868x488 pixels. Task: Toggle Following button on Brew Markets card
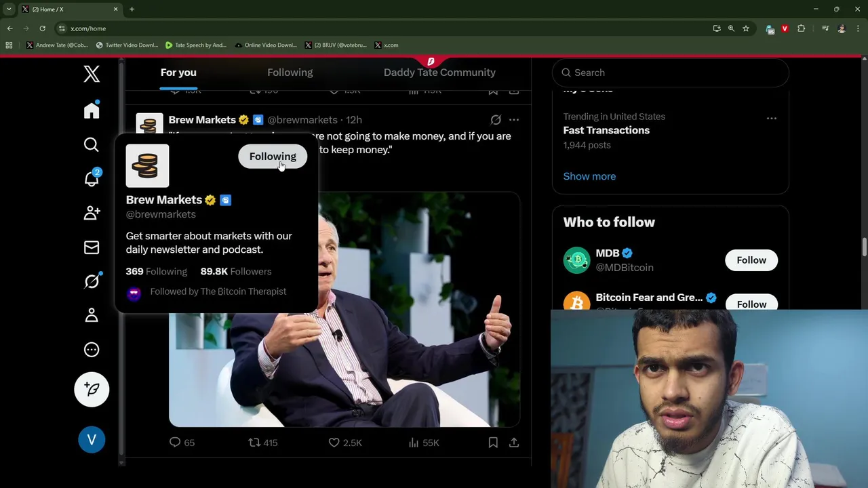coord(273,157)
